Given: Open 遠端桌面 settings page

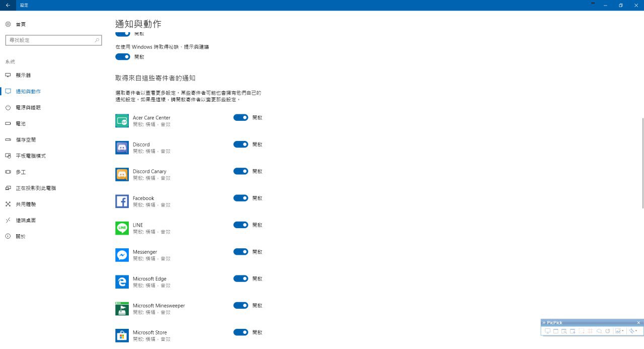Looking at the screenshot, I should click(26, 220).
